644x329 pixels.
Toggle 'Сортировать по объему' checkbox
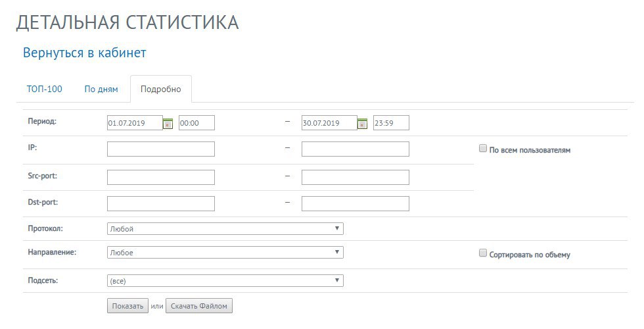click(483, 253)
